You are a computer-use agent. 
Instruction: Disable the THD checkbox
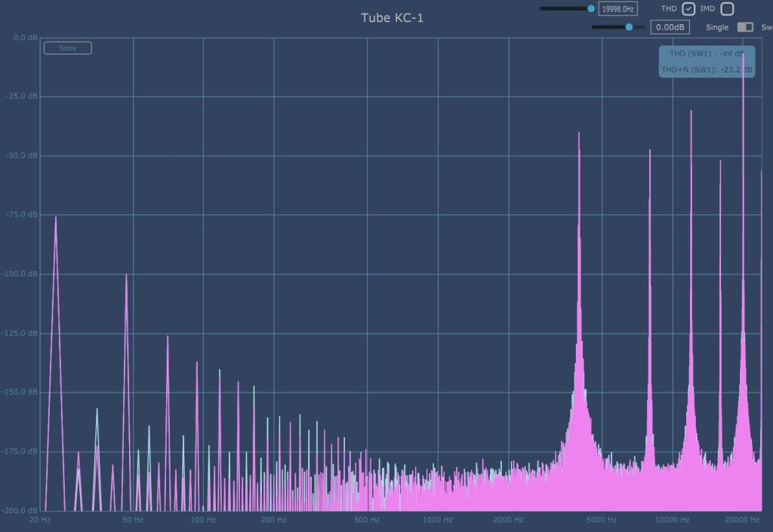[x=688, y=9]
